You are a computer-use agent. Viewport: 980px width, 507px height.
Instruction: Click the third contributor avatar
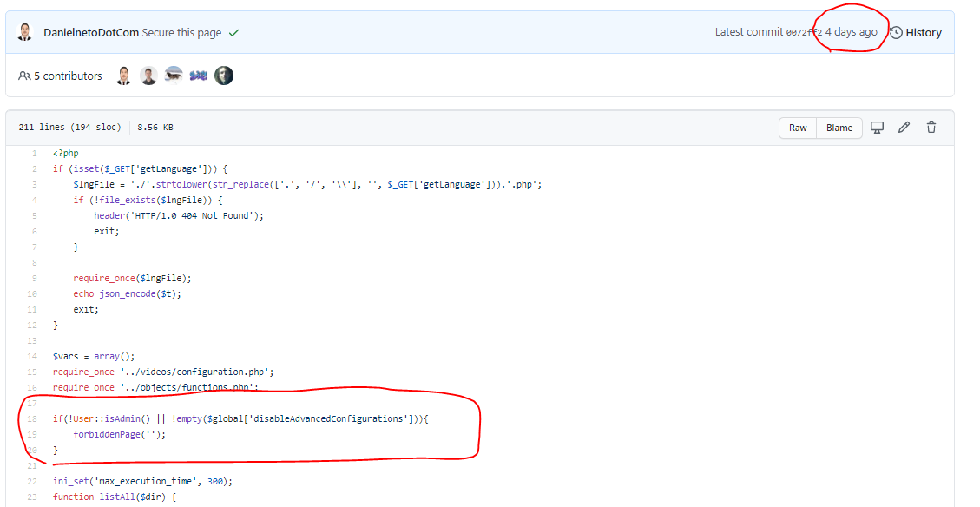(x=174, y=76)
